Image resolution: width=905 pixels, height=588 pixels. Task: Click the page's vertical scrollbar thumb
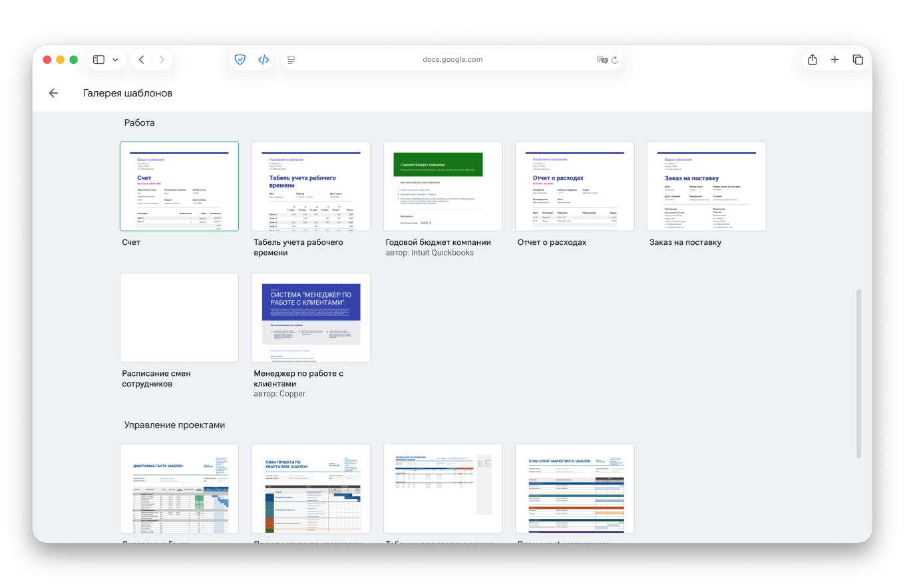[858, 372]
